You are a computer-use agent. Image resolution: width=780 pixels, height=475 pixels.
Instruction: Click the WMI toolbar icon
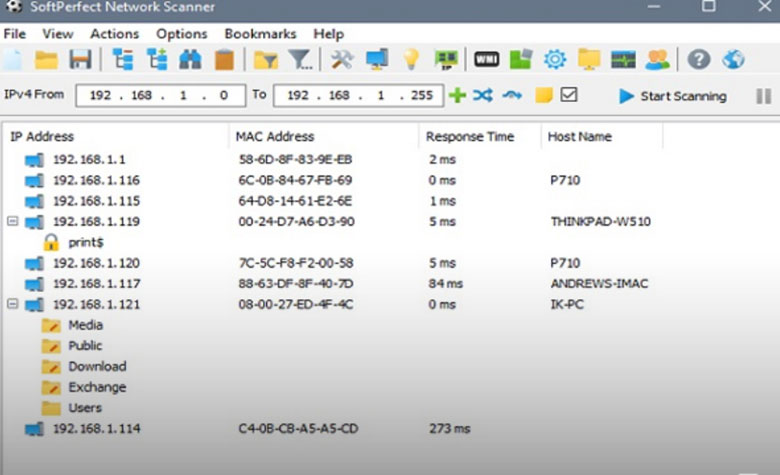[486, 60]
